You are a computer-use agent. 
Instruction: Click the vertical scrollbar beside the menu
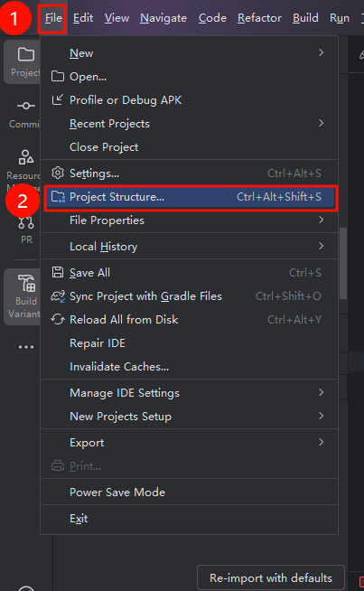[343, 264]
